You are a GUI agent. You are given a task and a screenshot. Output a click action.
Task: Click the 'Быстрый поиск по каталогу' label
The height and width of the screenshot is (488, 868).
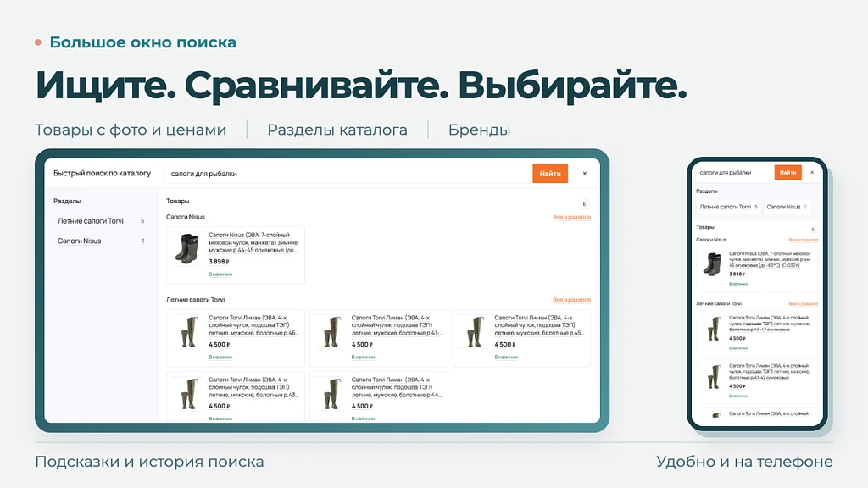point(102,173)
